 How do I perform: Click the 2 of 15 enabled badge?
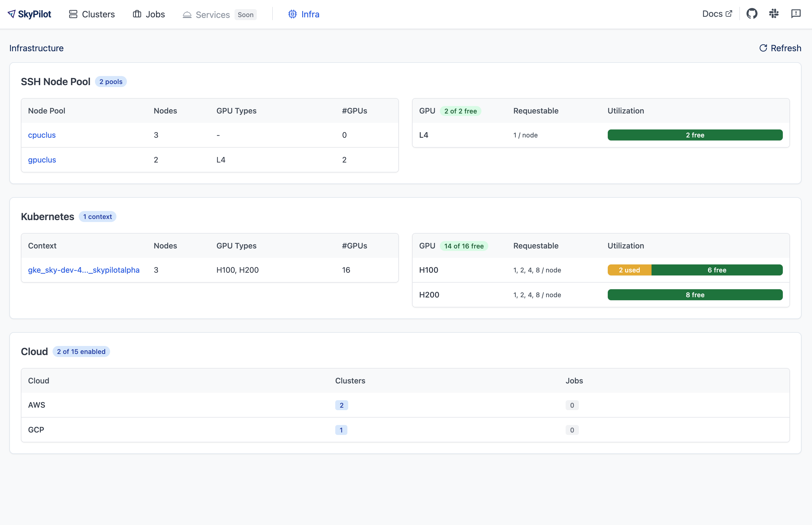pyautogui.click(x=81, y=352)
